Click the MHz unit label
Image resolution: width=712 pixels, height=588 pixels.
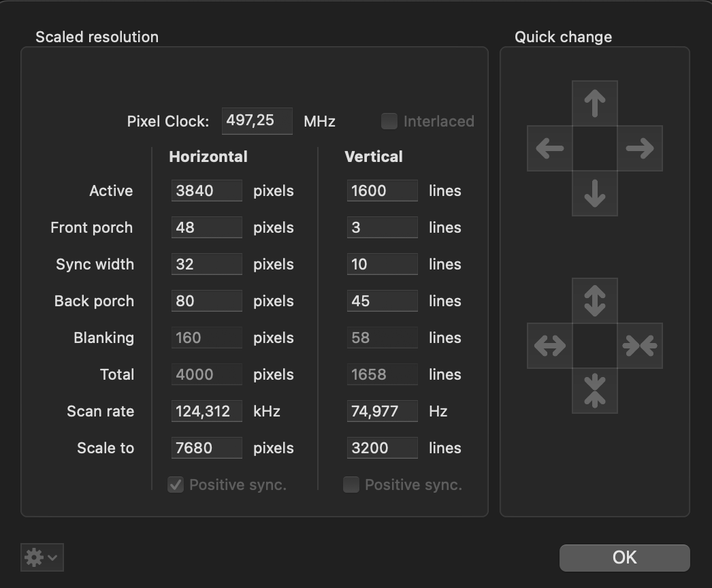click(x=320, y=121)
